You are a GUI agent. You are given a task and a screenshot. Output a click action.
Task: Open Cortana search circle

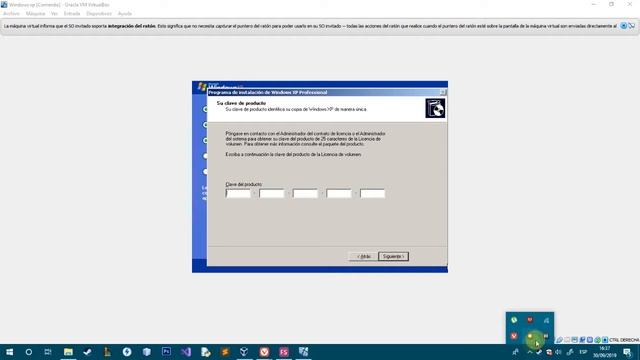tap(29, 352)
